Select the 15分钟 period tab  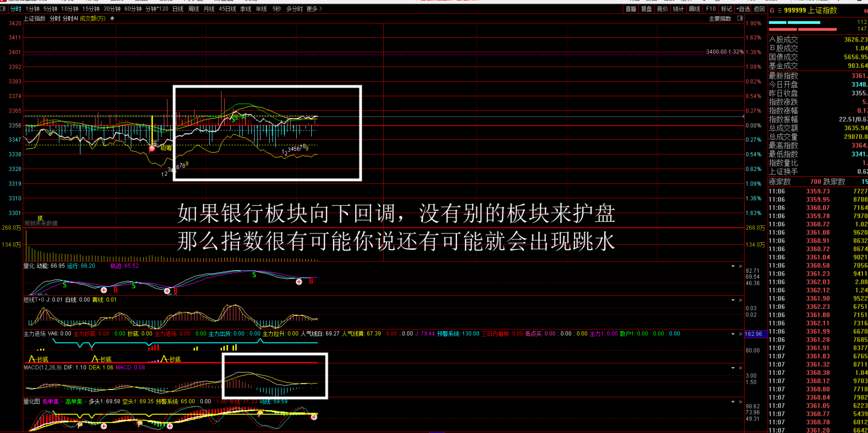pyautogui.click(x=91, y=9)
